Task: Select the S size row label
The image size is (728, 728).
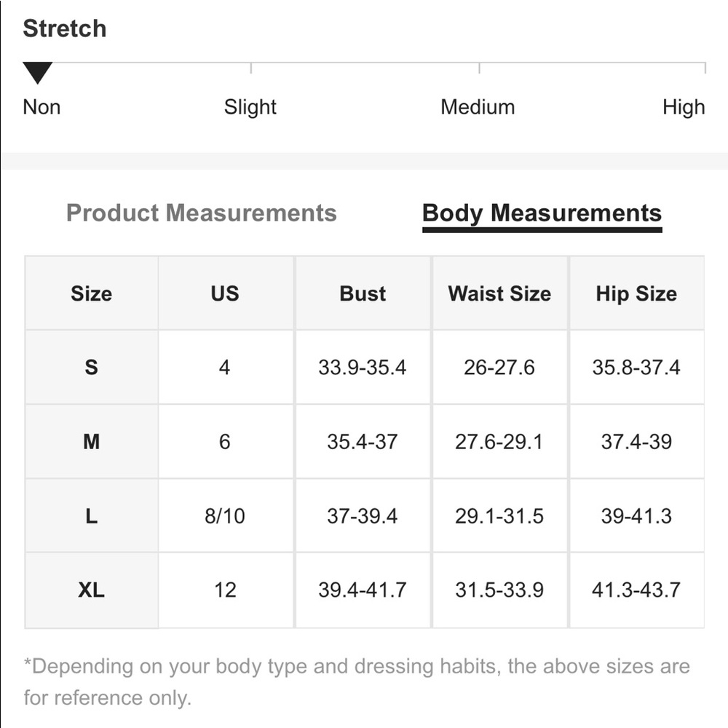Action: point(92,367)
